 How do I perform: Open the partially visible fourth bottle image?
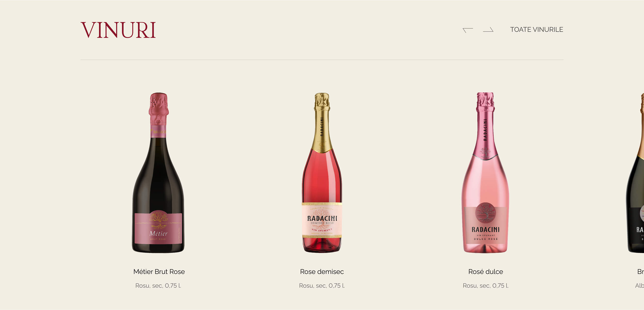635,173
